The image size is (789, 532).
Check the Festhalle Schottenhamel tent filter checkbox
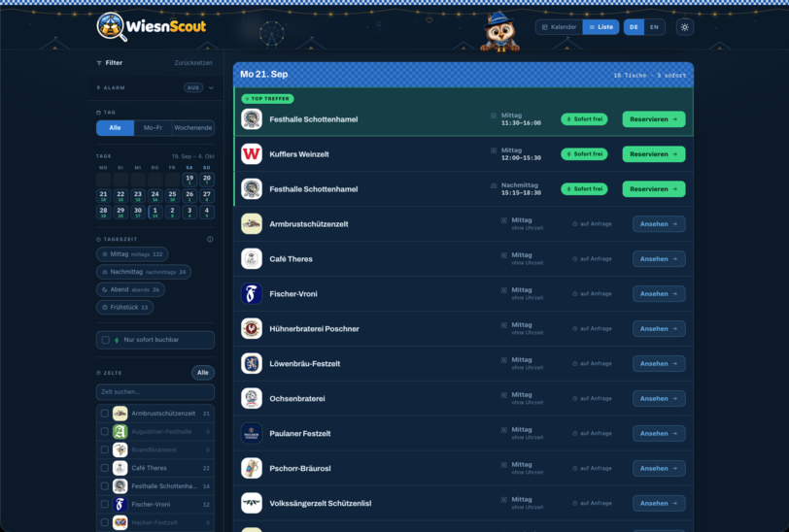click(105, 486)
